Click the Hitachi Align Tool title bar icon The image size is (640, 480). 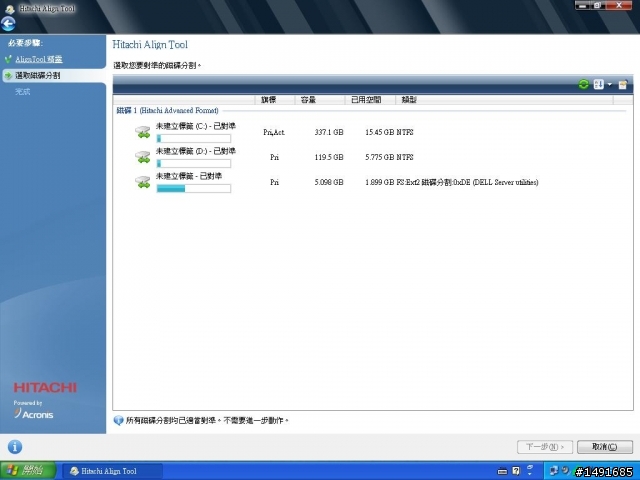[10, 9]
